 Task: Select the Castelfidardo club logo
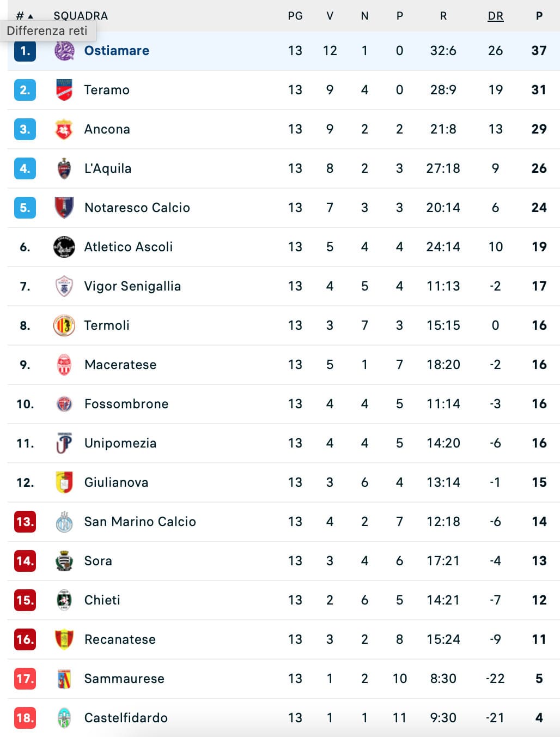click(x=64, y=718)
